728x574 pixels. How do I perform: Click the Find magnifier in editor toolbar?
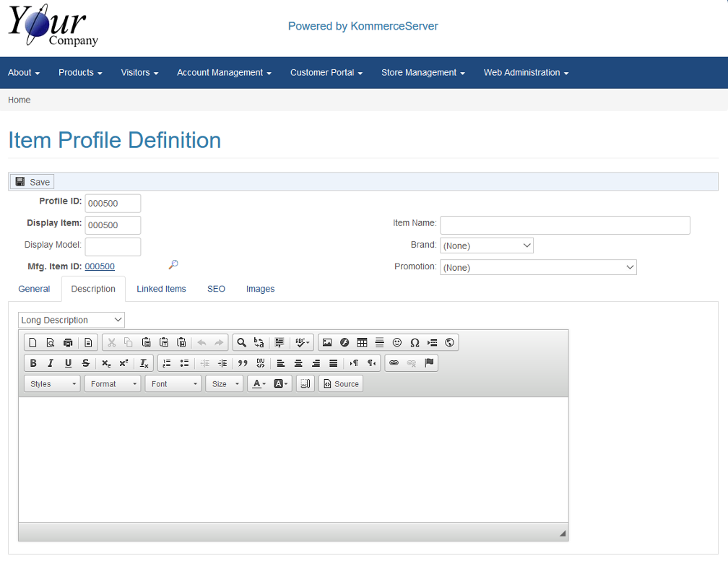point(241,342)
